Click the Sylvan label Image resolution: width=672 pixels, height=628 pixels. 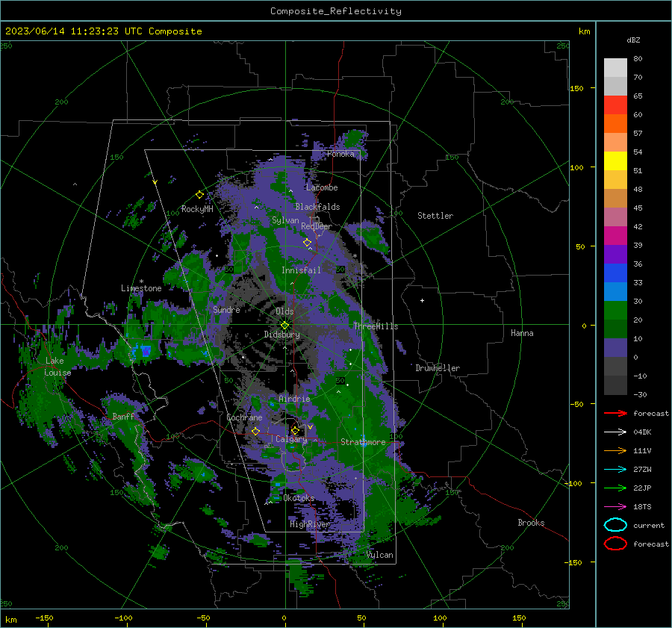285,220
